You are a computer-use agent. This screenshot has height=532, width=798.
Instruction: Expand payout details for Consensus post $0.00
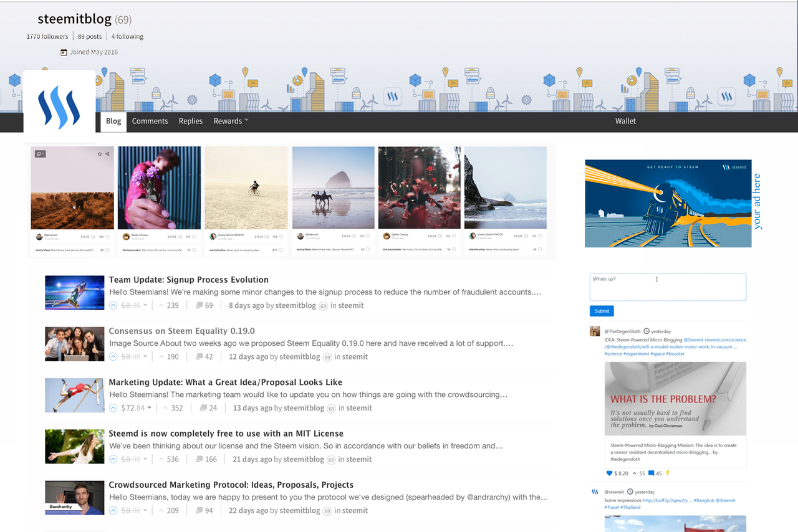coord(145,357)
